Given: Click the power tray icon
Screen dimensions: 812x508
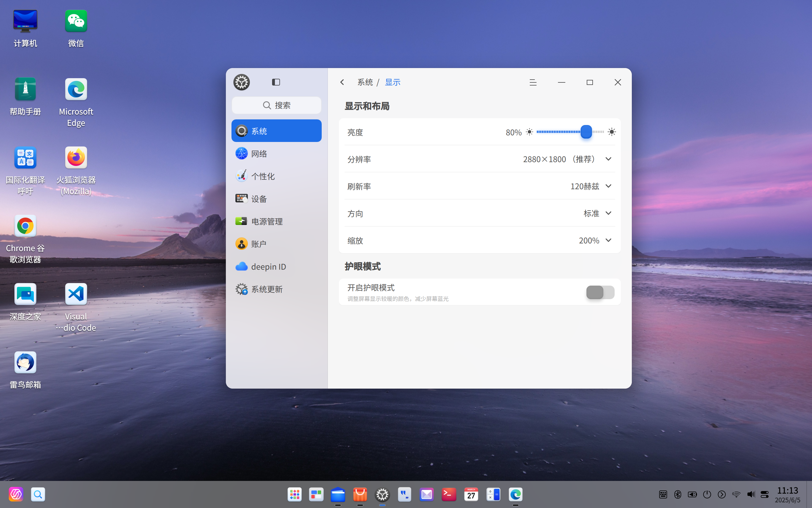Looking at the screenshot, I should point(707,494).
